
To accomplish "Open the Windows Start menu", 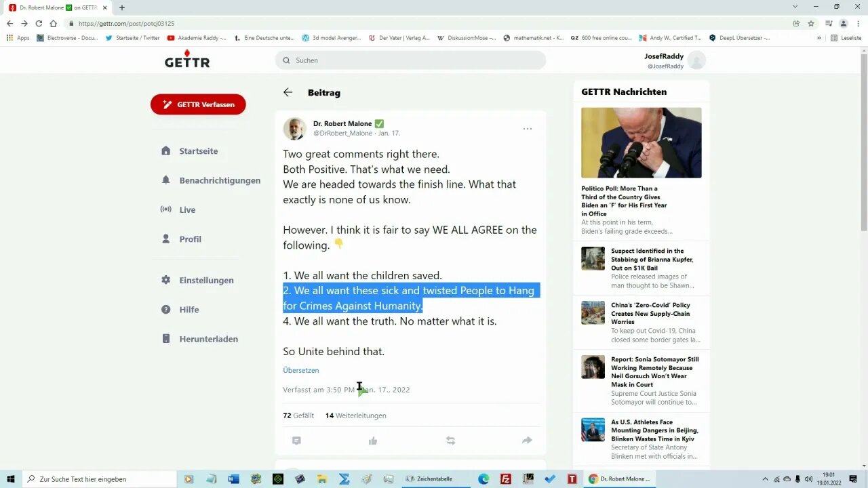I will coord(12,479).
